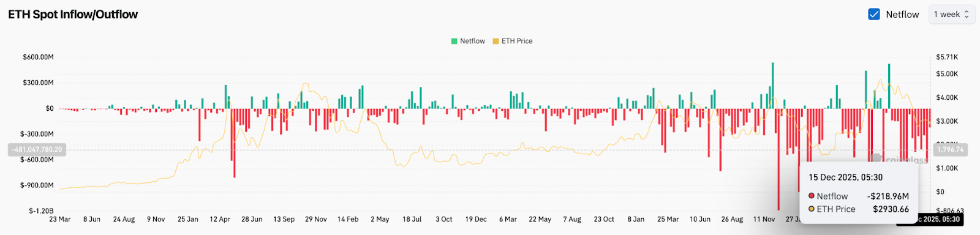Click the -481,047,780.20 crosshair axis label
The image size is (980, 235).
pyautogui.click(x=37, y=149)
